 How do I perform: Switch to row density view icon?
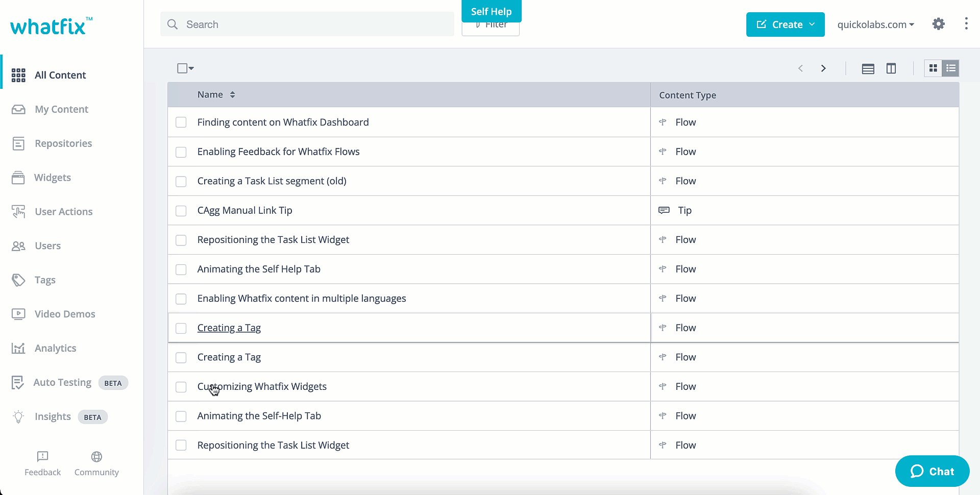[x=868, y=68]
